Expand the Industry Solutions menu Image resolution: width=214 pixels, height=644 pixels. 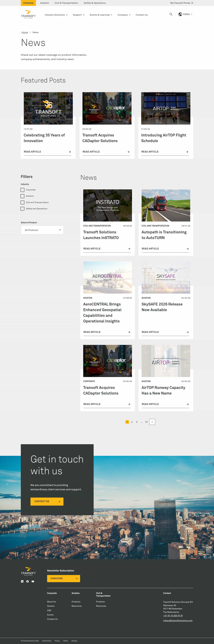pos(56,15)
